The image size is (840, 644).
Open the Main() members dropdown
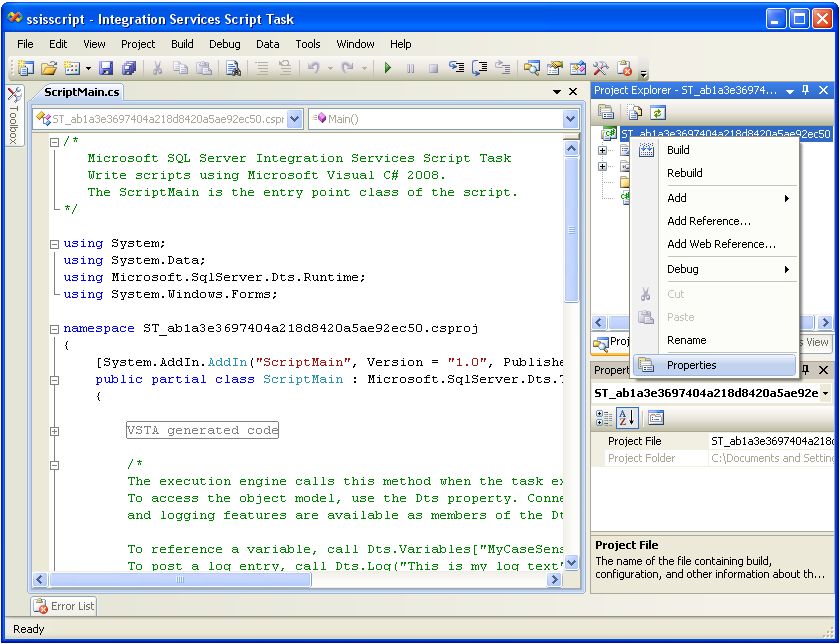click(x=570, y=119)
